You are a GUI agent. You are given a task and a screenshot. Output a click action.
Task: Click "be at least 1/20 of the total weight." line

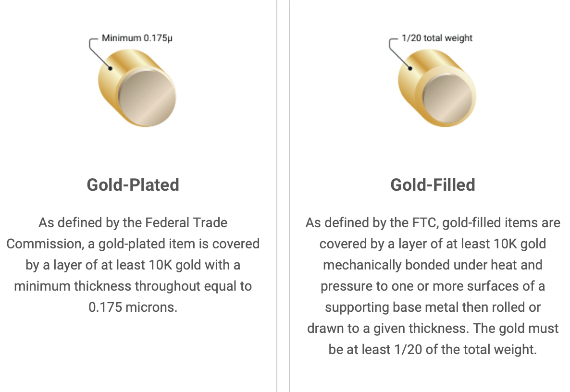(433, 350)
